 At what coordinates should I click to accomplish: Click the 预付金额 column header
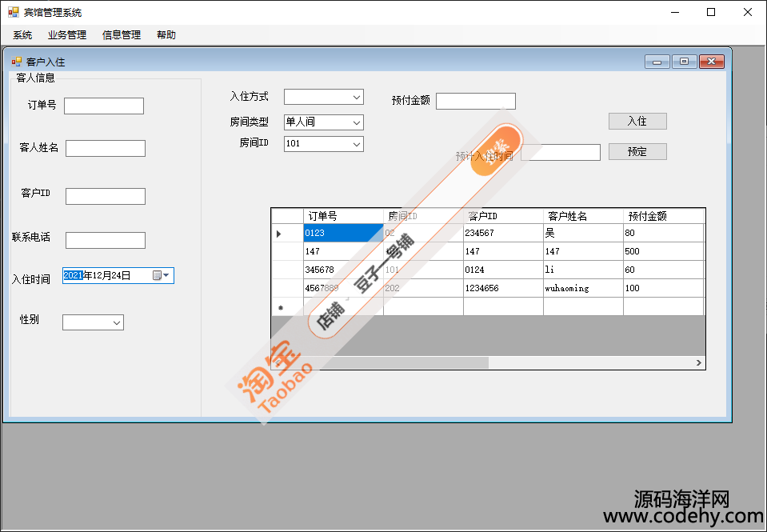click(664, 216)
